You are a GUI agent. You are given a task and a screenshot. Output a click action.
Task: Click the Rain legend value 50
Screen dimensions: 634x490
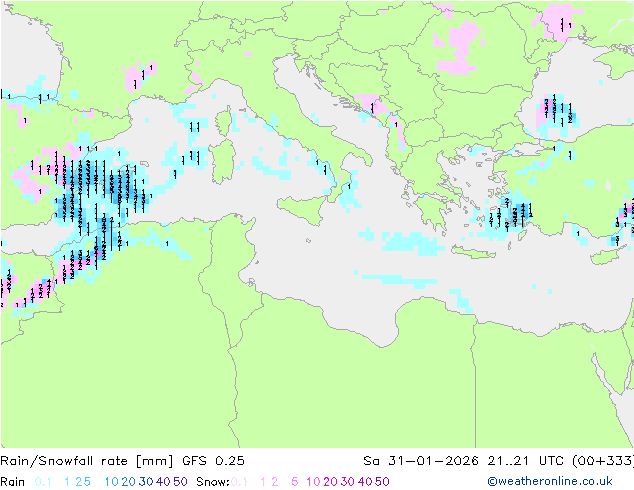180,482
